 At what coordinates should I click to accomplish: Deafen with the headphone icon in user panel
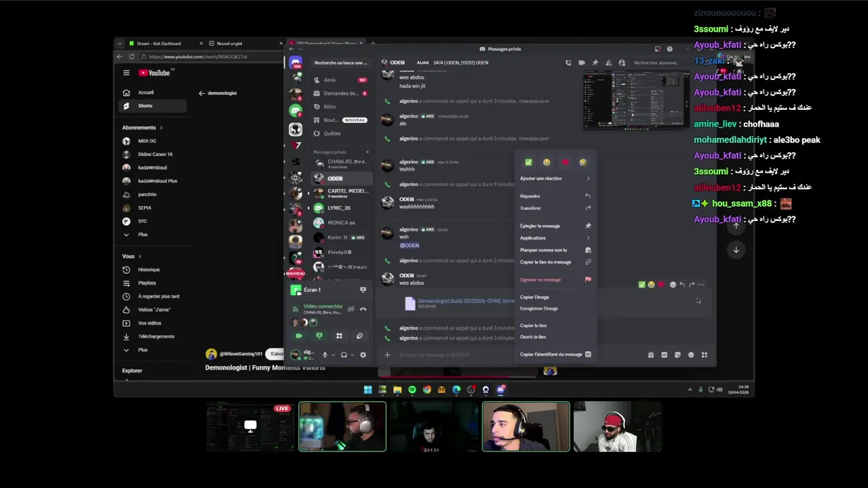tap(344, 354)
